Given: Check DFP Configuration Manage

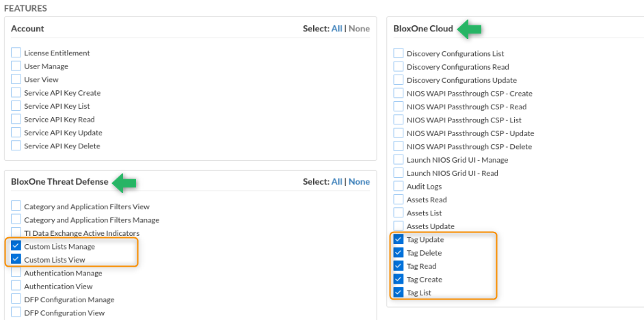Looking at the screenshot, I should (16, 299).
